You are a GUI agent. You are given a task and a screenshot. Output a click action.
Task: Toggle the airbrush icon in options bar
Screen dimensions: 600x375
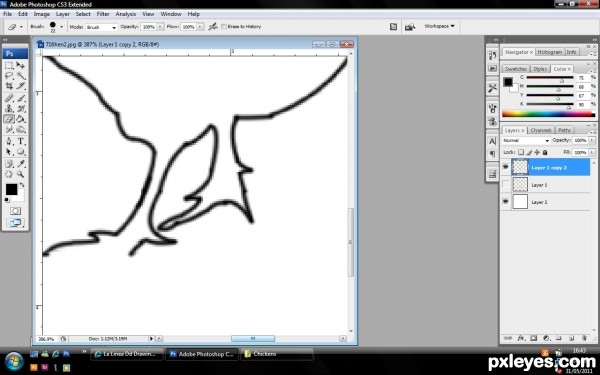pos(213,26)
